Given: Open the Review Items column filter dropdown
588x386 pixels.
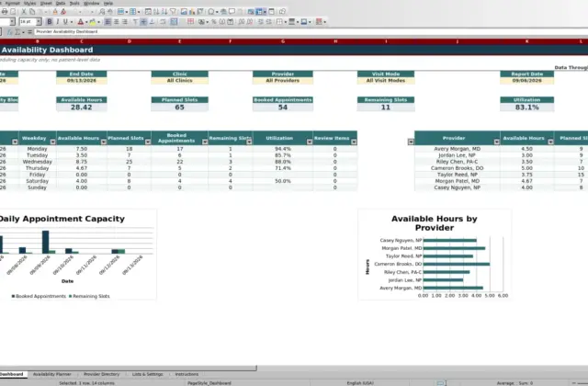Looking at the screenshot, I should (x=354, y=142).
